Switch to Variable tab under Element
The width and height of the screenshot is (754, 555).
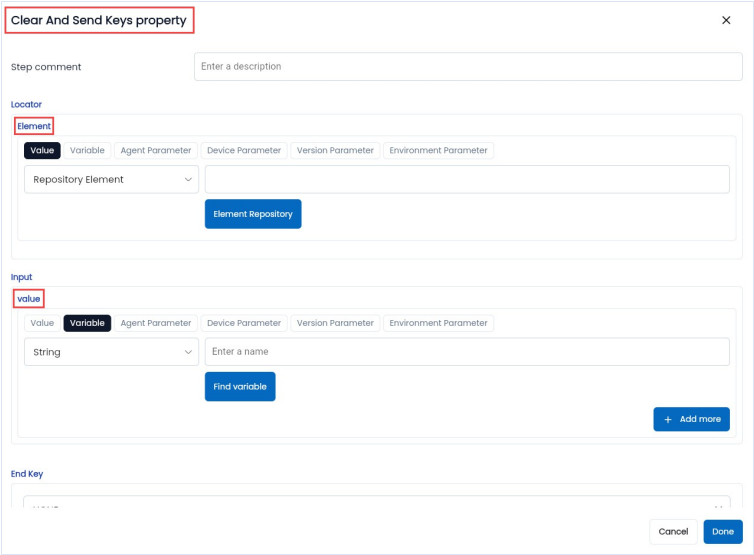click(x=87, y=151)
